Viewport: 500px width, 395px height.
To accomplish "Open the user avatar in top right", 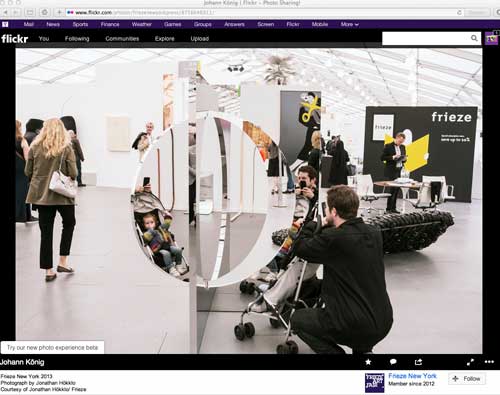I will click(491, 38).
